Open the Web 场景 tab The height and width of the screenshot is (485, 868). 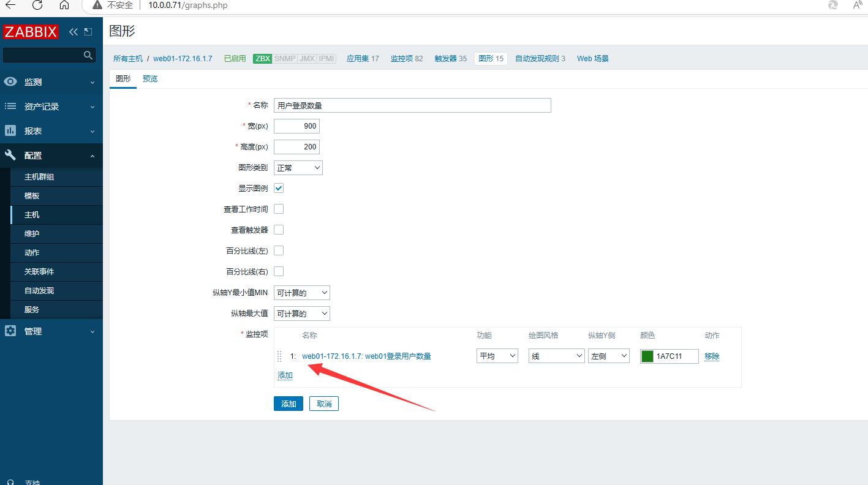click(x=593, y=59)
